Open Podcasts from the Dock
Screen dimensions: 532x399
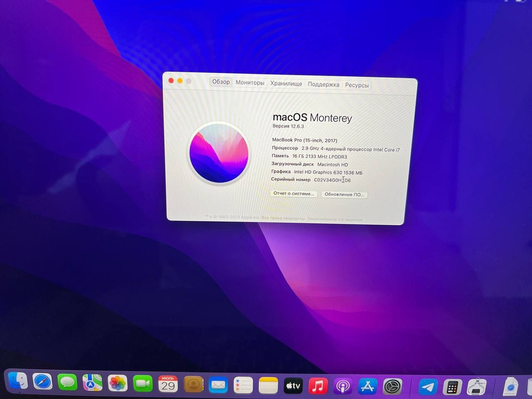[343, 387]
